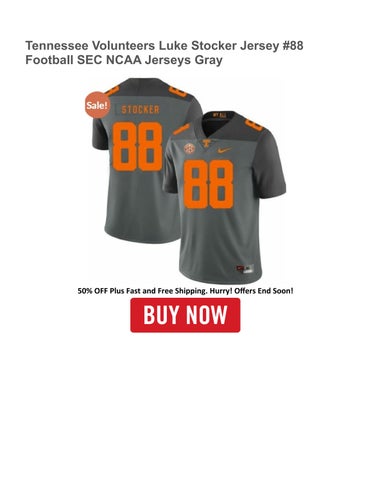Click the orange Sale! badge
Screen dimensions: 371x480
[97, 105]
